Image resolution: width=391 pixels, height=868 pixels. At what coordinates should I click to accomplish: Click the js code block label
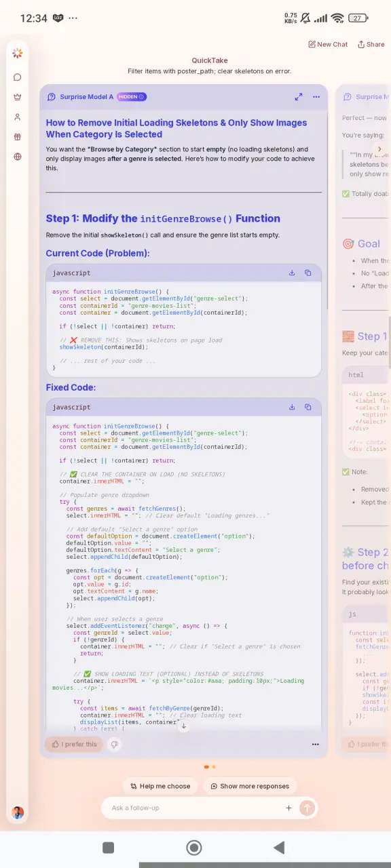tap(352, 614)
